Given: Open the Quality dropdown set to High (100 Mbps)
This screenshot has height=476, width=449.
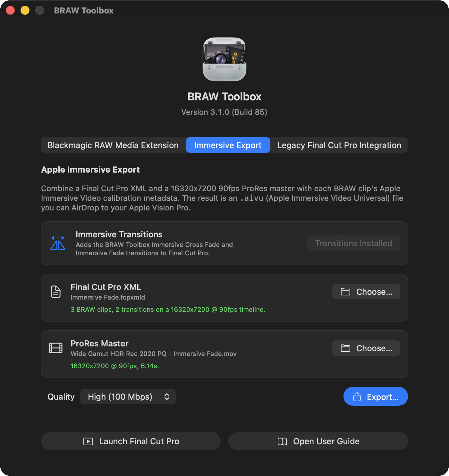Looking at the screenshot, I should 128,397.
